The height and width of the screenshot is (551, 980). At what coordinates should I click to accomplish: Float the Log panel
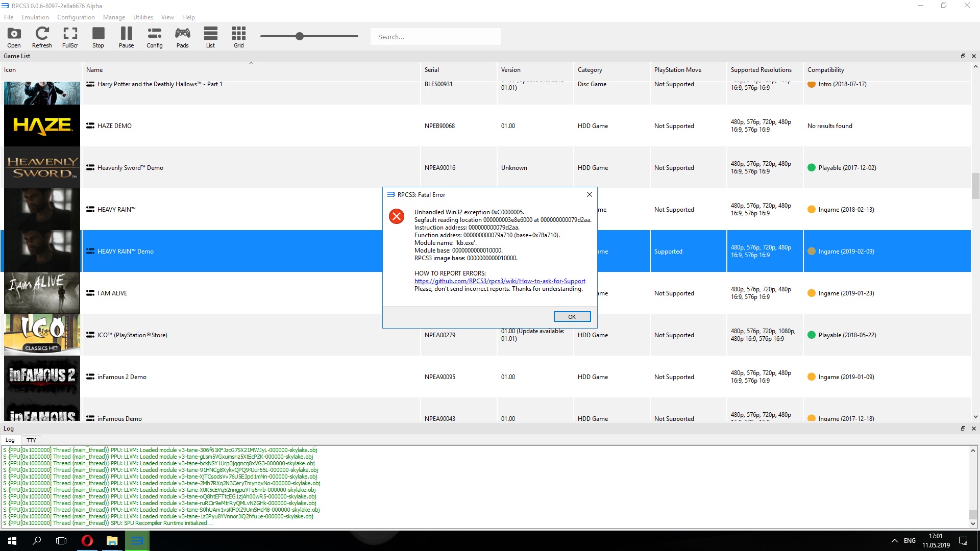963,429
